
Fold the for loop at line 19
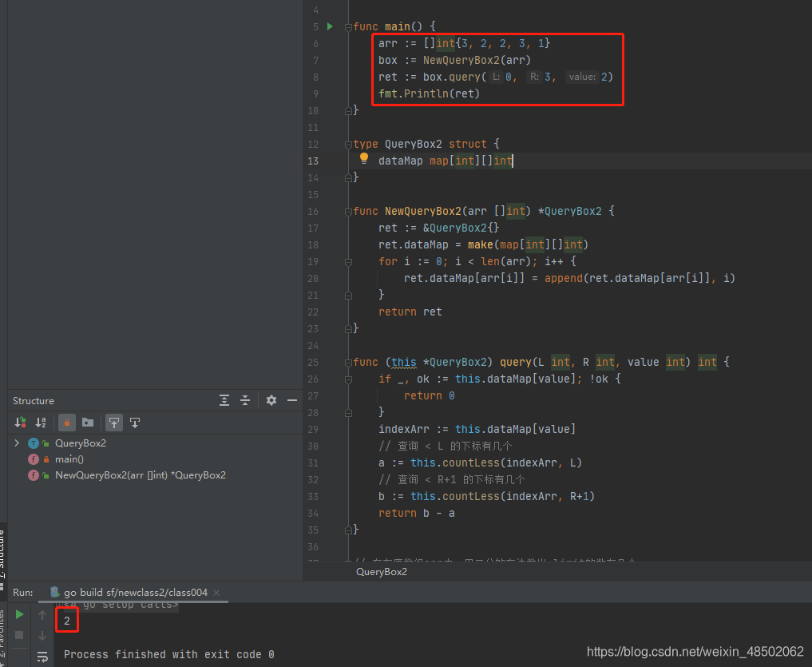pyautogui.click(x=349, y=262)
